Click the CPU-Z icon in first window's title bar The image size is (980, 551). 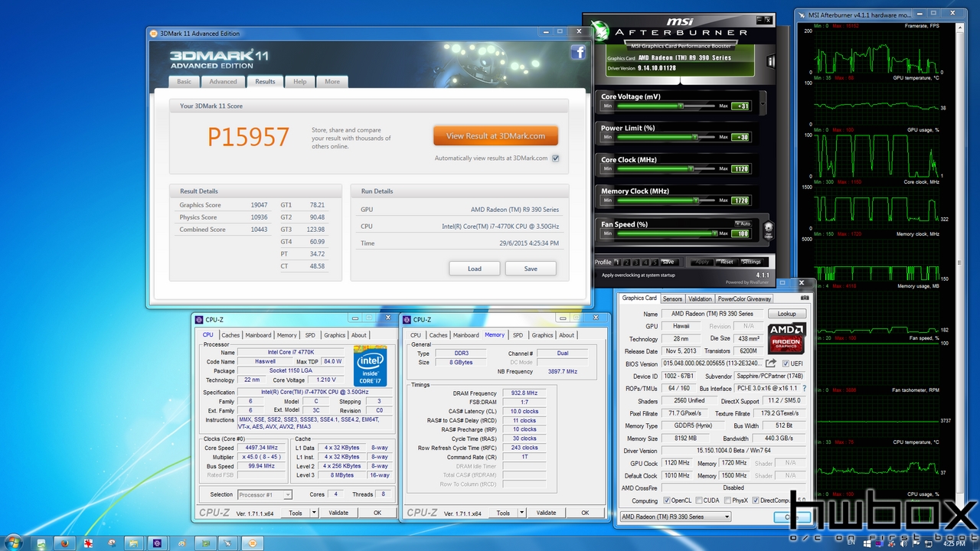click(199, 320)
